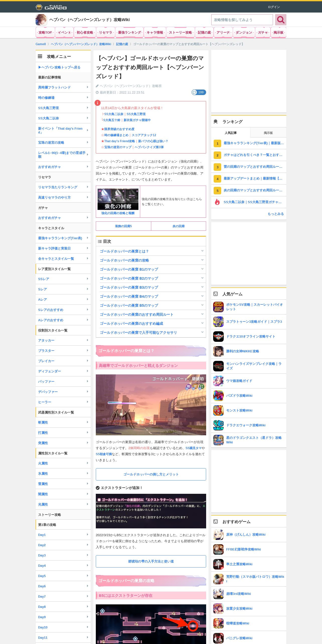
Task: Click the スプラトゥーン3攻略ガイド game icon
Action: coord(218,322)
